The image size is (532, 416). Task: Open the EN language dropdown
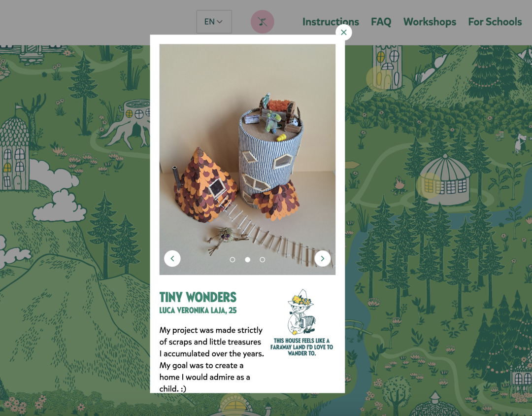214,22
